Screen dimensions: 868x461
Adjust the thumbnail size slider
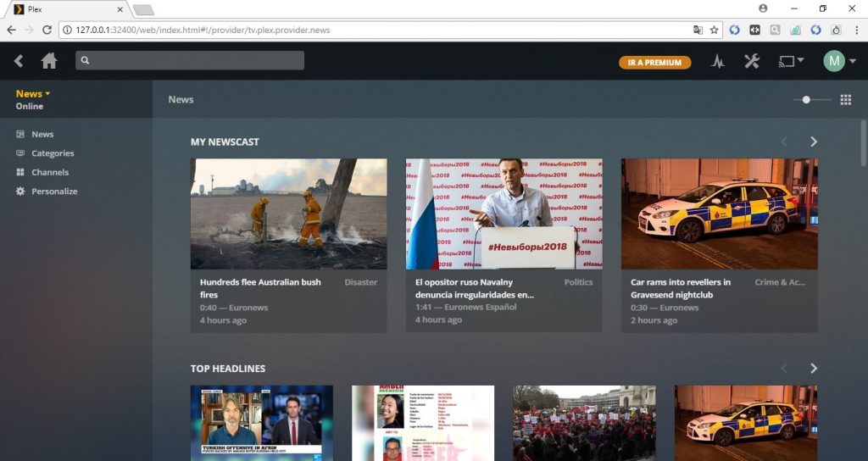(x=806, y=100)
